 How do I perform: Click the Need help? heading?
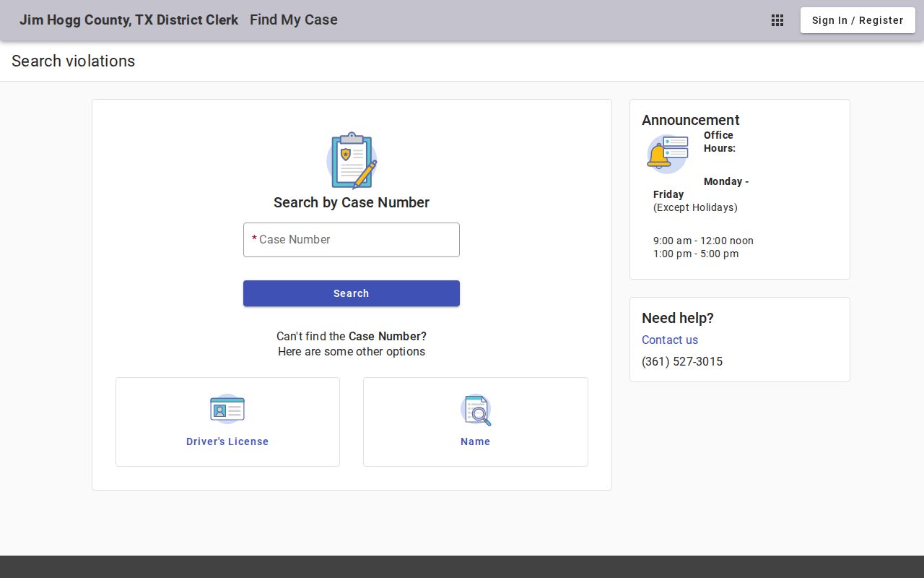coord(678,318)
